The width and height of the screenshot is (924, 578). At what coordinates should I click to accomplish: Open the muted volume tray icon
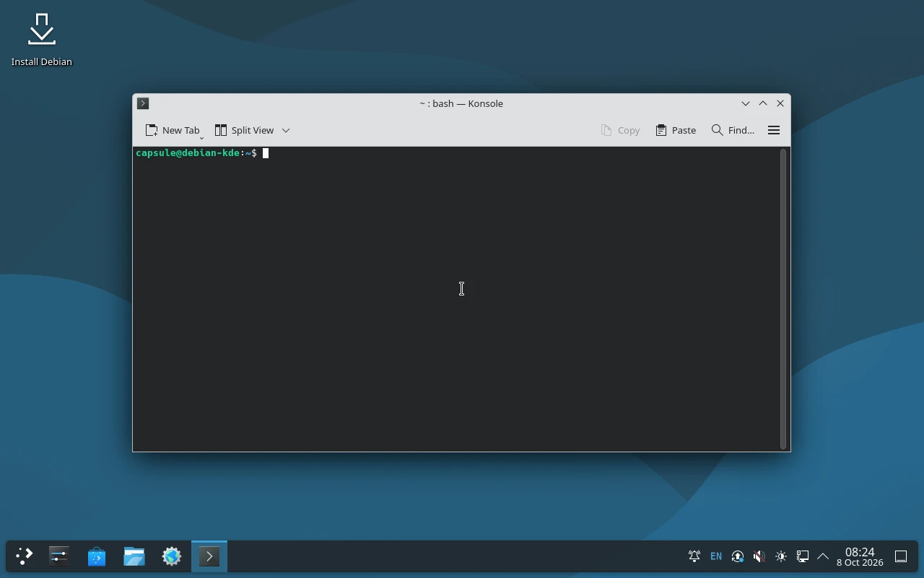click(759, 556)
